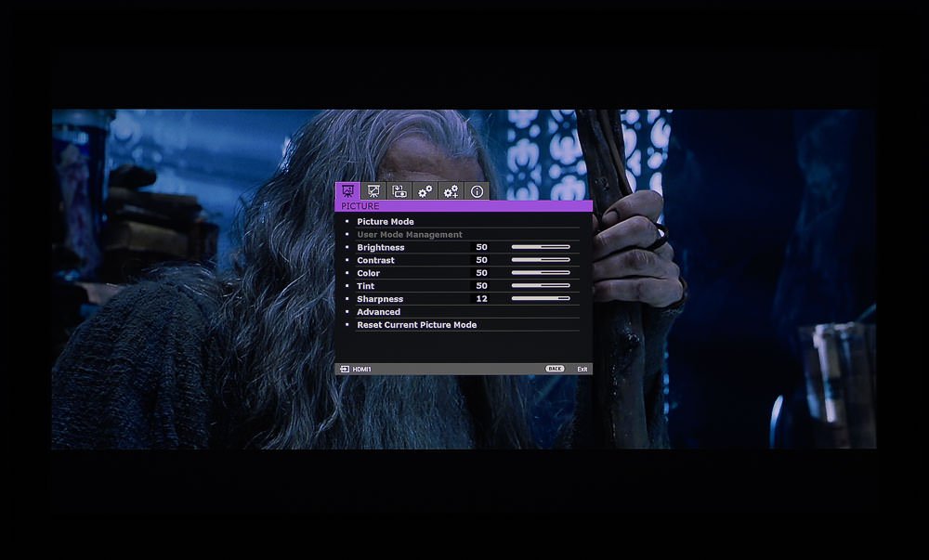929x560 pixels.
Task: Open the Information tab icon
Action: (x=477, y=191)
